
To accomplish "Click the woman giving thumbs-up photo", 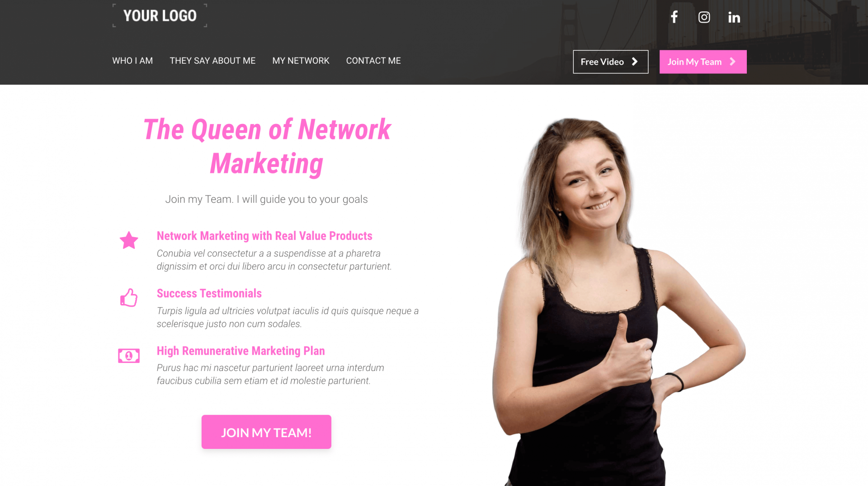I will click(x=619, y=302).
